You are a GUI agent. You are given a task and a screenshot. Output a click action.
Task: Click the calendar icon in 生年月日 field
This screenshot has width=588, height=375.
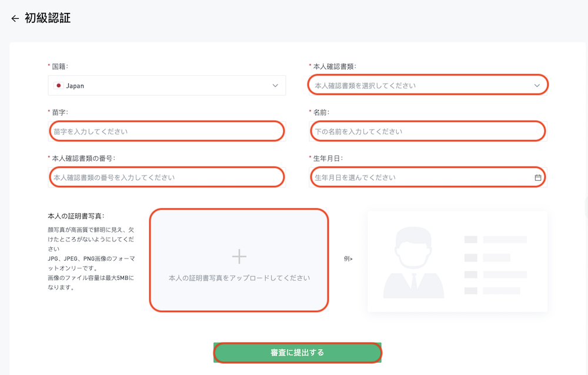tap(538, 178)
